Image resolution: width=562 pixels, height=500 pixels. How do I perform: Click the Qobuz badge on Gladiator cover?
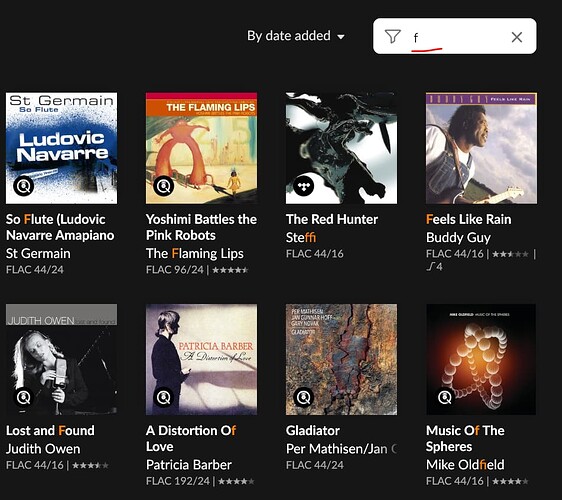point(304,397)
